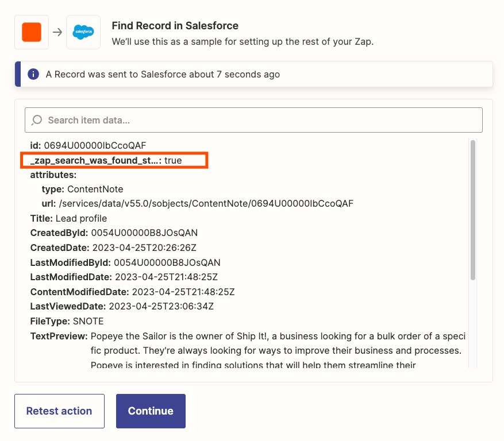The image size is (504, 441).
Task: Click the vertical scrollbar in the data panel
Action: [x=472, y=210]
